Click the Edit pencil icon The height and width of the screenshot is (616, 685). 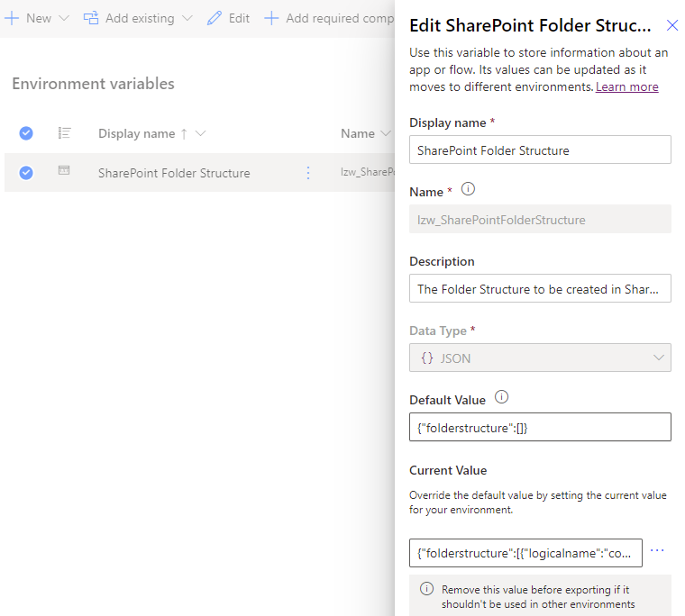click(x=214, y=18)
